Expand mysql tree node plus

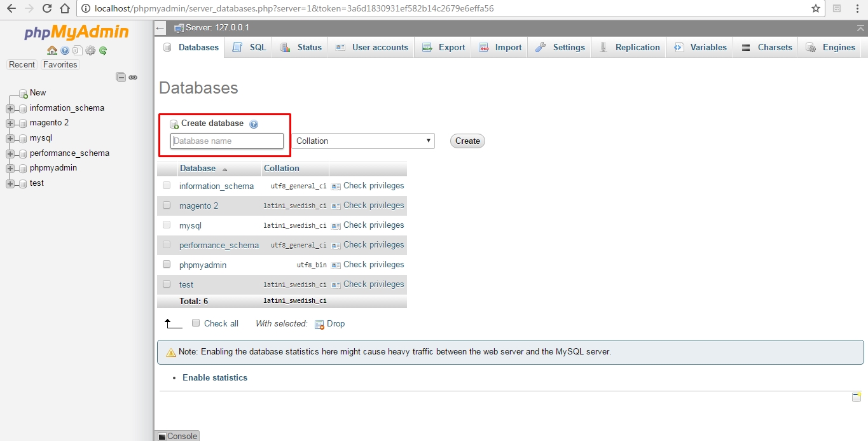coord(10,138)
